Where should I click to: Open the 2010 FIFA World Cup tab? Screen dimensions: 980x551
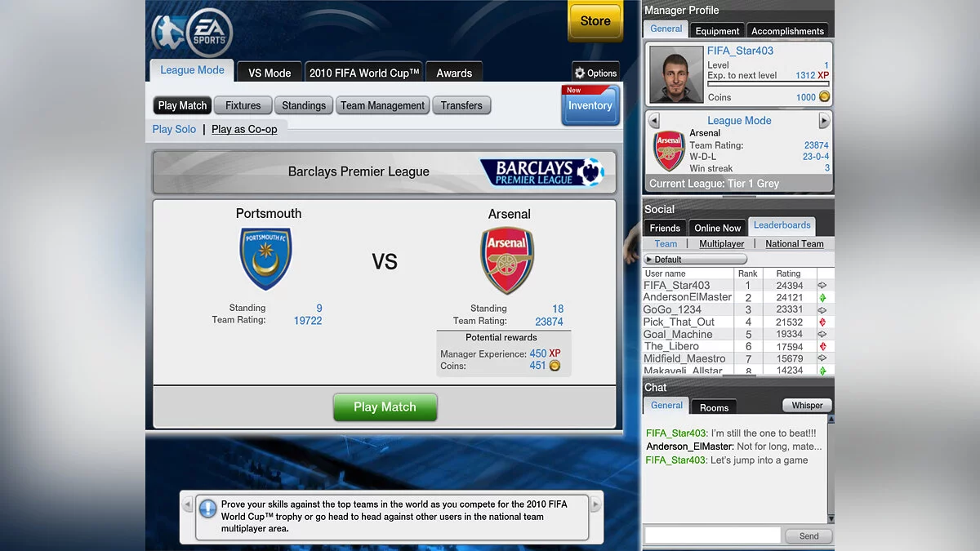tap(364, 73)
